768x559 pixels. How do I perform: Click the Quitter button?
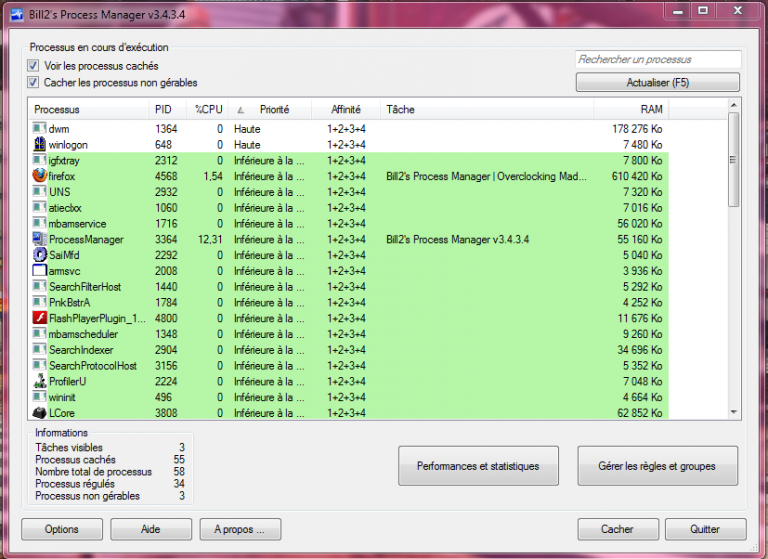705,529
